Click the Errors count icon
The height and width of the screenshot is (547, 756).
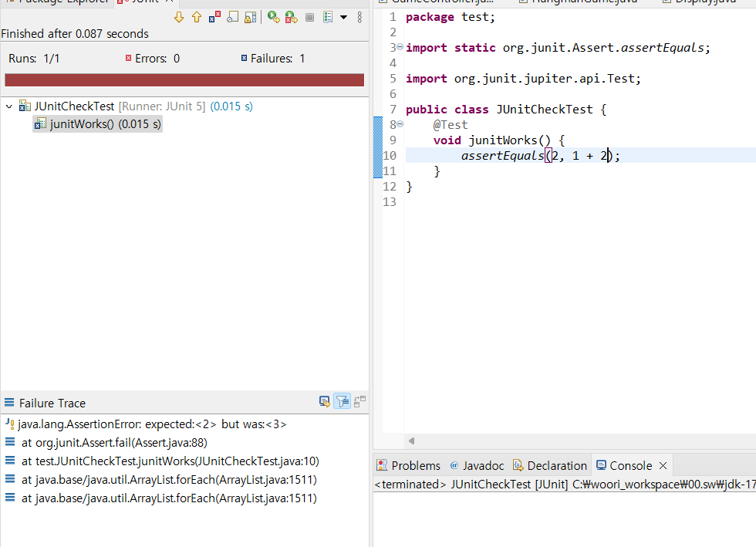click(128, 59)
